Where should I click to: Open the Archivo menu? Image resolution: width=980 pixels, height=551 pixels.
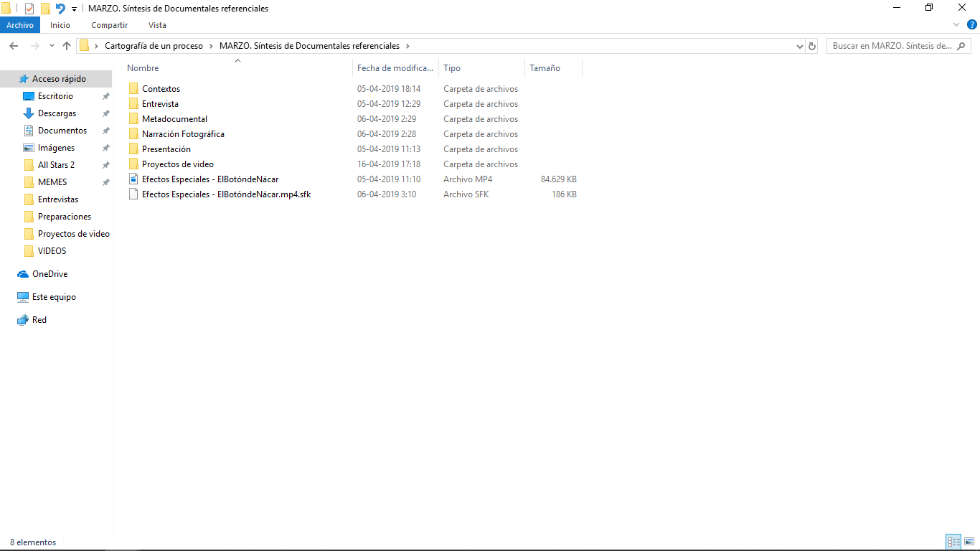click(20, 25)
